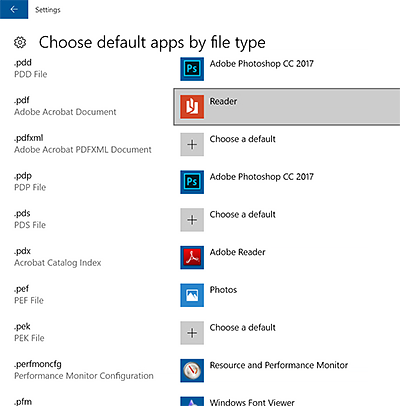The image size is (400, 406).
Task: Click the Photoshop icon for .pdp files
Action: (x=192, y=182)
